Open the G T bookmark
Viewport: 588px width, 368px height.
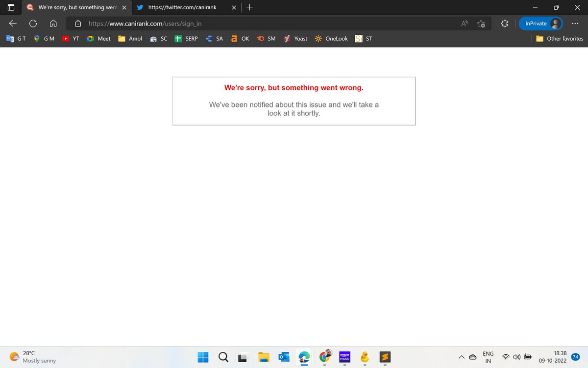click(16, 38)
